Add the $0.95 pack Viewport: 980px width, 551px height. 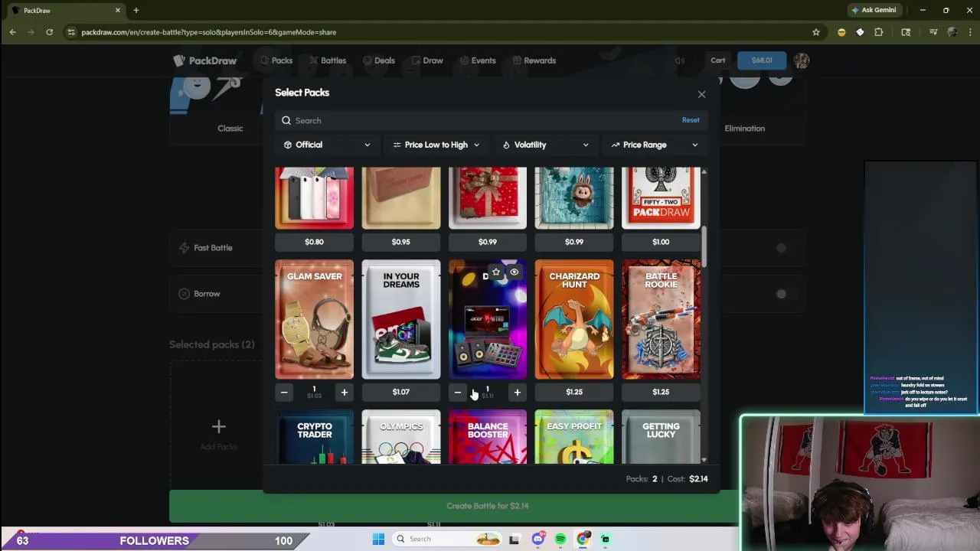point(401,242)
